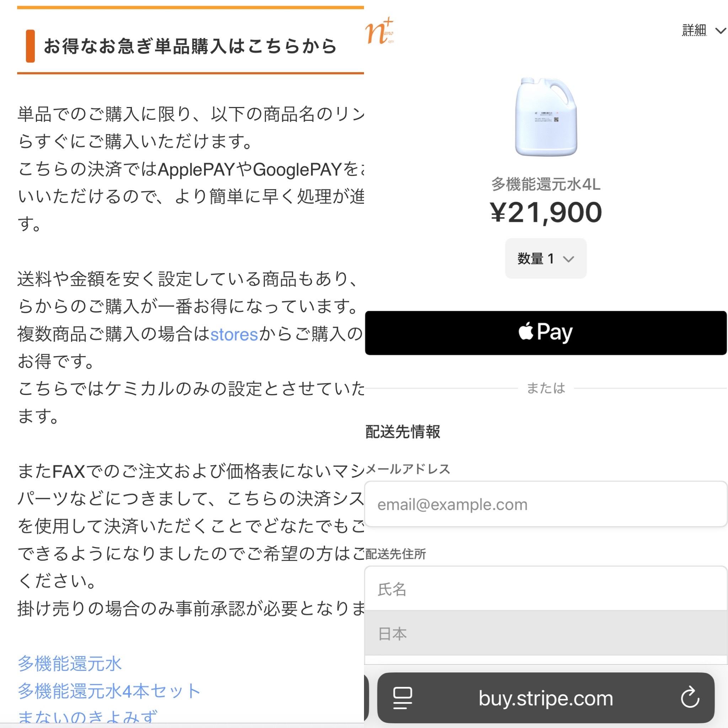This screenshot has width=728, height=728.
Task: Click the email@example.com input field
Action: tap(546, 504)
